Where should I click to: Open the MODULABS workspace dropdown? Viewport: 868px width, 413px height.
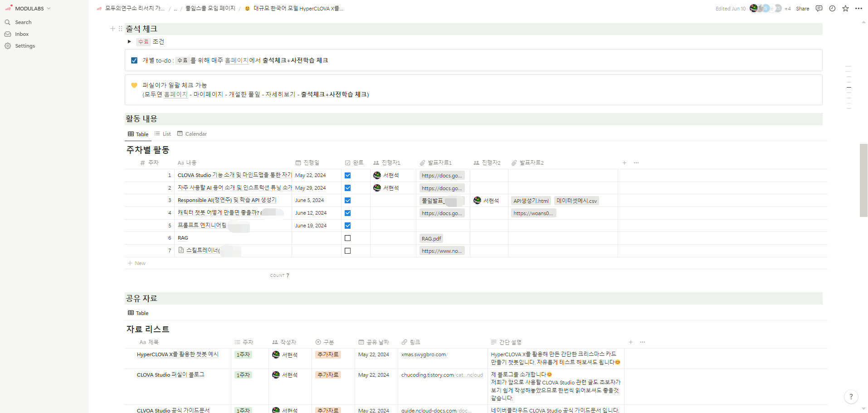[28, 9]
